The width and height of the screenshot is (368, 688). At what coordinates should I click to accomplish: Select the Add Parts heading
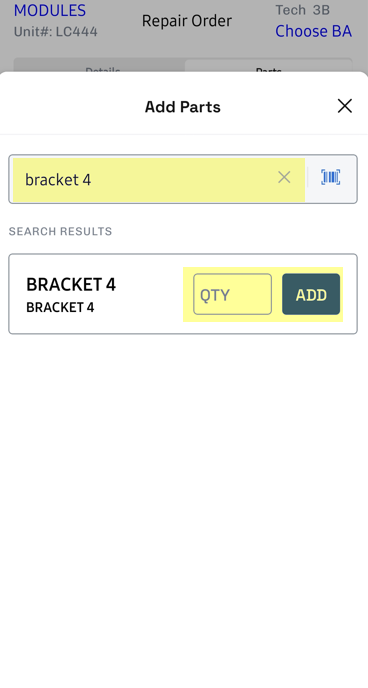tap(183, 107)
